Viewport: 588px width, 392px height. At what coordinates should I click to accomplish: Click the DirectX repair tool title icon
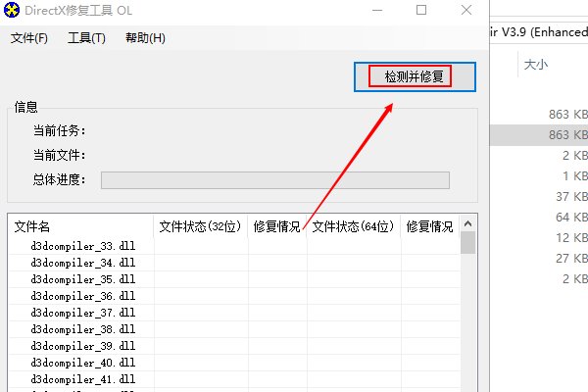12,10
